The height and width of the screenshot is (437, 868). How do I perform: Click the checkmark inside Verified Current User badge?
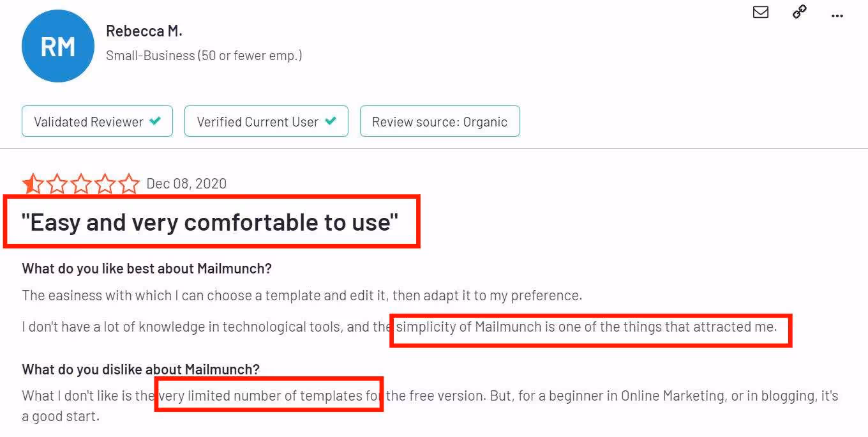(331, 121)
